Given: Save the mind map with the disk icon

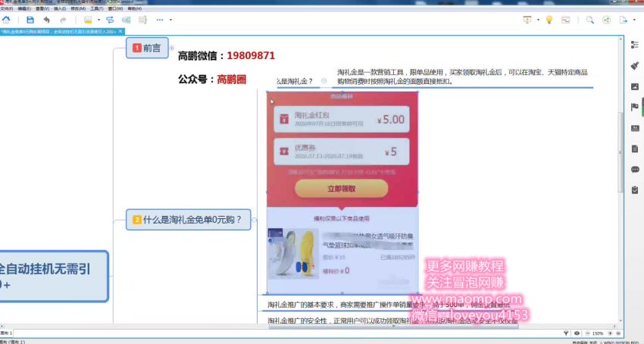Looking at the screenshot, I should coord(30,20).
